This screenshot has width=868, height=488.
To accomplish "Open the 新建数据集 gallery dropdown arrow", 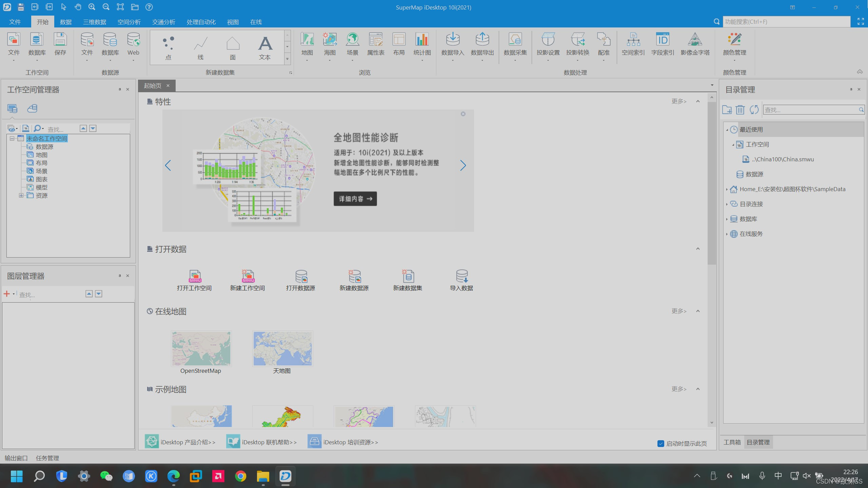I will (x=287, y=59).
